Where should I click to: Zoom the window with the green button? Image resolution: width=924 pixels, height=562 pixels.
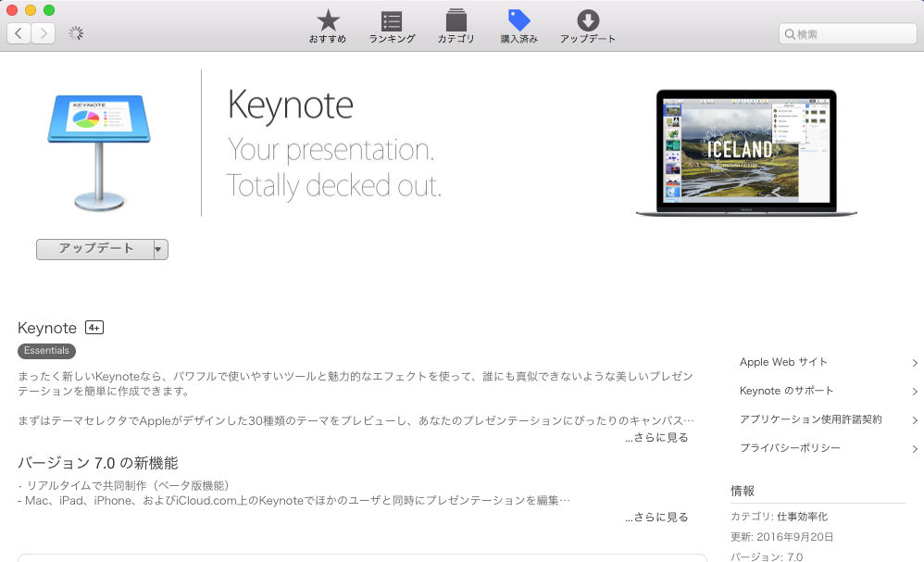pos(49,10)
